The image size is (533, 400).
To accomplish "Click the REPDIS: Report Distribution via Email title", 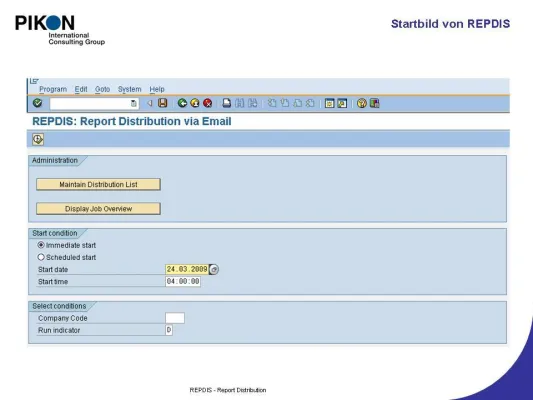I will 132,121.
